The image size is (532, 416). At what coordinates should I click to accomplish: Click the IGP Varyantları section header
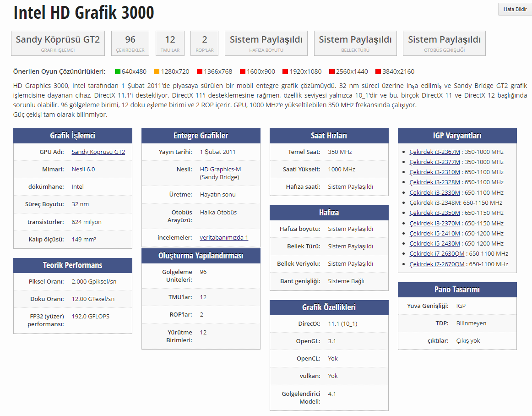click(457, 136)
